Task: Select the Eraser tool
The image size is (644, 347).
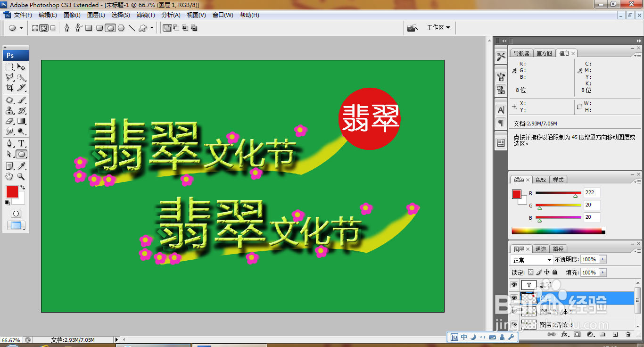Action: tap(9, 121)
